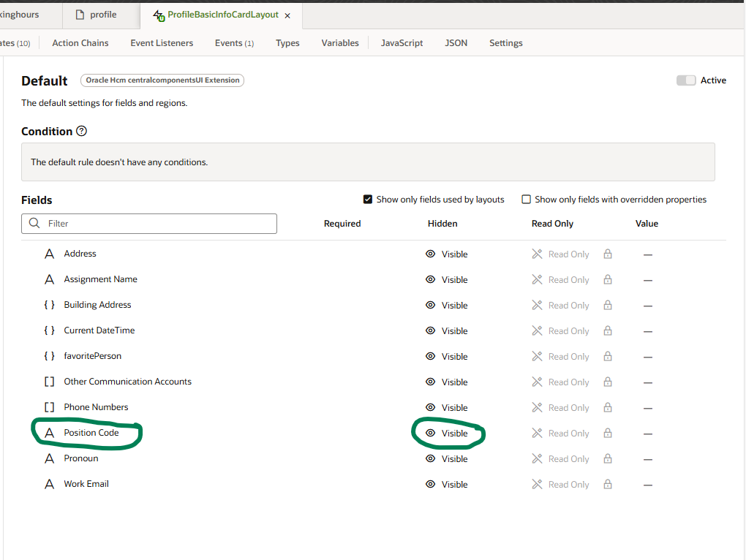The image size is (746, 560).
Task: Select the Other Communication Accounts field name
Action: [127, 382]
